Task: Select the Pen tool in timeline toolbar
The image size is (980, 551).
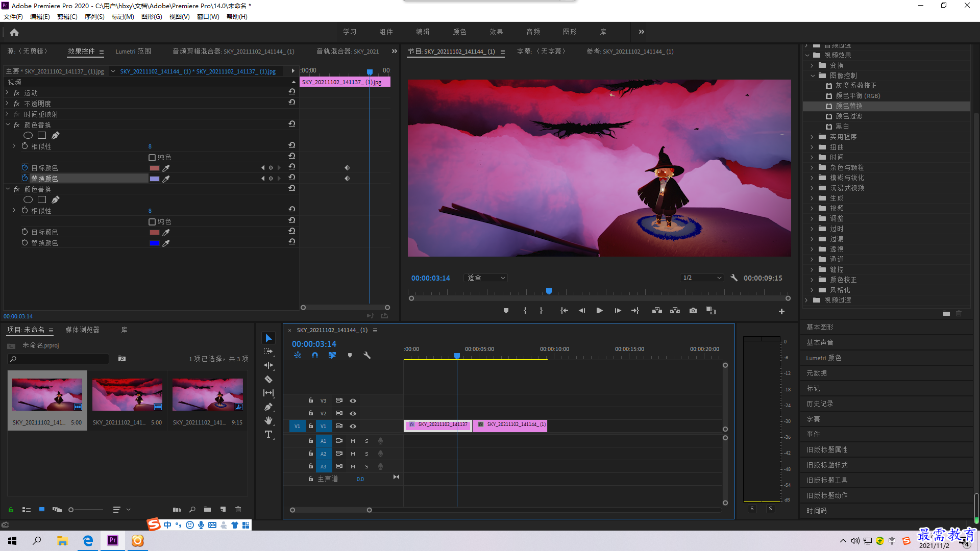Action: click(268, 407)
